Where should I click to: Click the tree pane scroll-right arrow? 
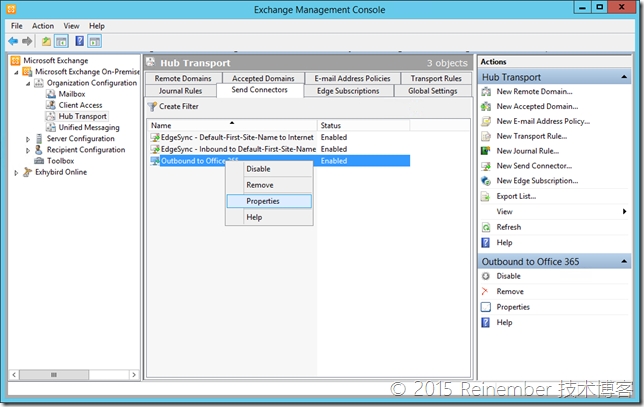[134, 375]
